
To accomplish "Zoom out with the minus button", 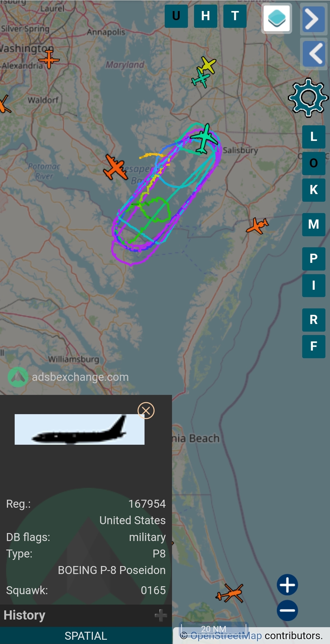I will click(287, 610).
